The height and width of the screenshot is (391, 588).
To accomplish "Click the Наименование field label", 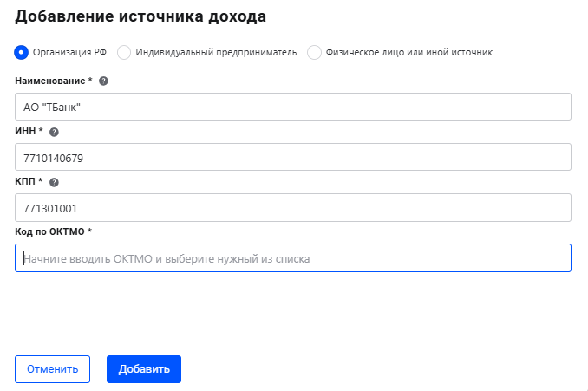I will pyautogui.click(x=54, y=81).
